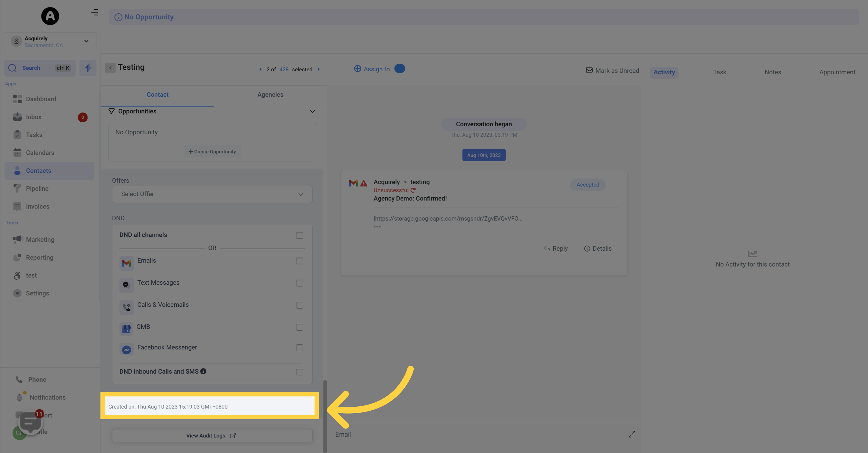The image size is (868, 453).
Task: Click the Reporting icon in sidebar
Action: pyautogui.click(x=17, y=257)
